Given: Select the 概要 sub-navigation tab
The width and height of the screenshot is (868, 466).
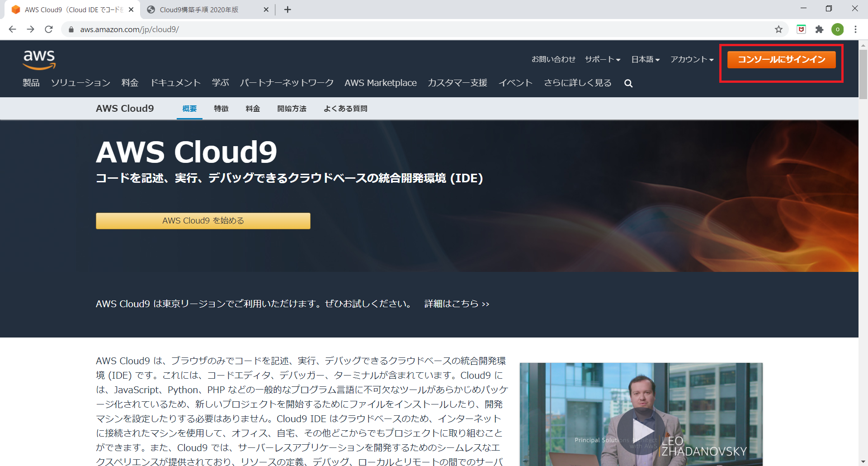Looking at the screenshot, I should (x=189, y=109).
